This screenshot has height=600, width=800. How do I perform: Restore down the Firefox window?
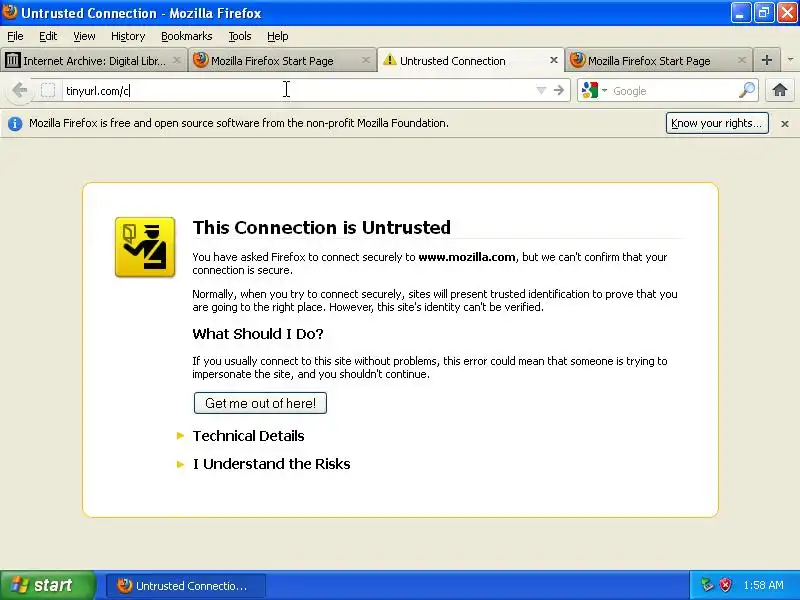(x=764, y=13)
